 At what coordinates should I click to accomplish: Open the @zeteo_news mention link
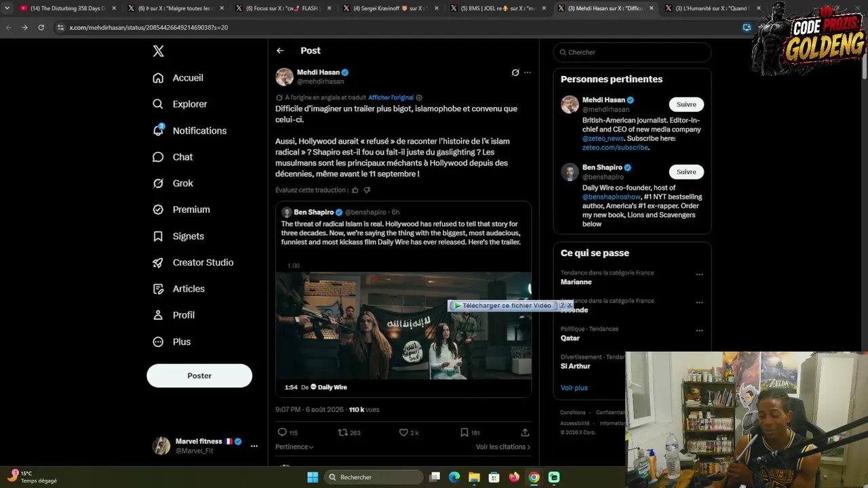603,139
